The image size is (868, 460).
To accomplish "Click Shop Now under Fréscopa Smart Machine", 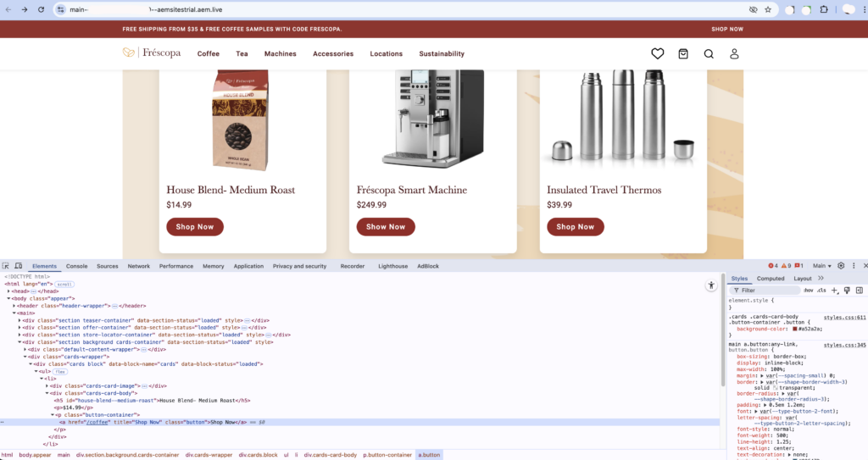I will [386, 227].
